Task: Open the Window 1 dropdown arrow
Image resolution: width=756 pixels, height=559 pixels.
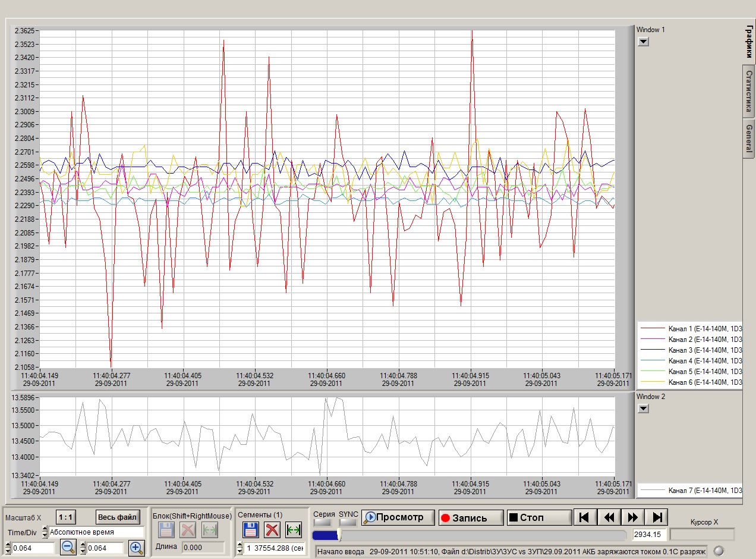Action: pos(643,42)
